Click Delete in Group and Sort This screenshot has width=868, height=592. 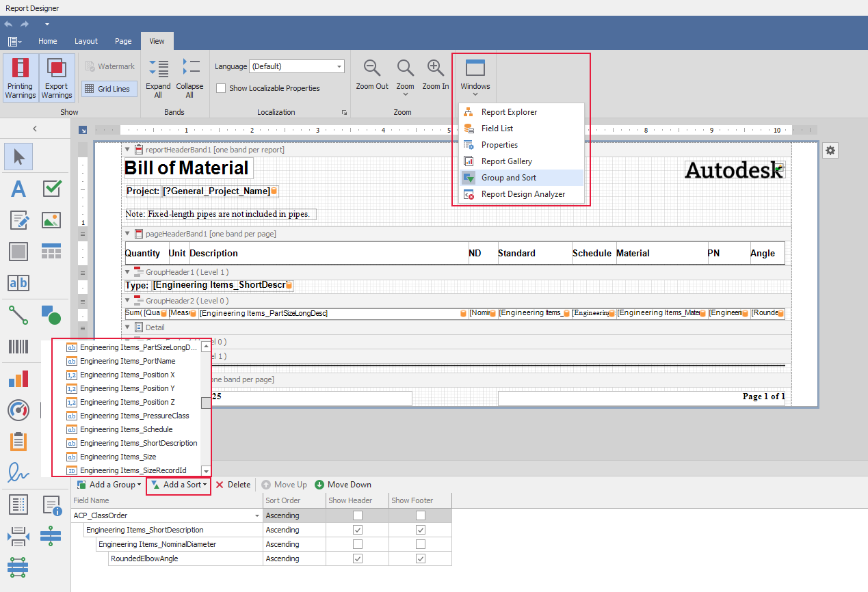point(233,485)
